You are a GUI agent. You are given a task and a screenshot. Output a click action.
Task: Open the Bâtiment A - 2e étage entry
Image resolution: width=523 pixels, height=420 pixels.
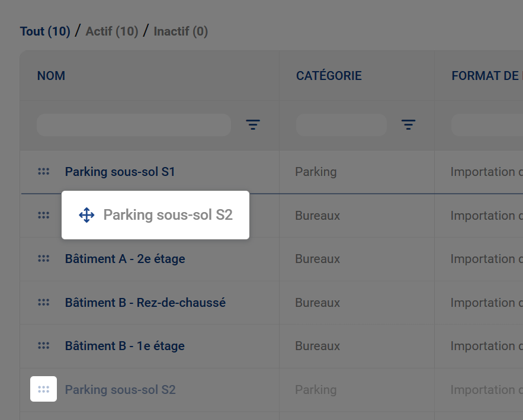point(125,259)
